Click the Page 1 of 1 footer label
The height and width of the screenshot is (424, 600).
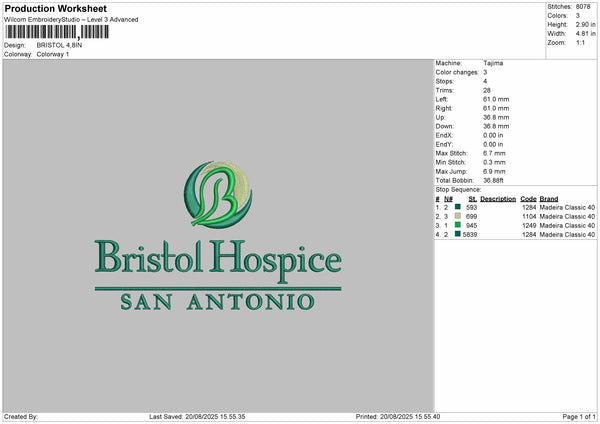point(579,417)
